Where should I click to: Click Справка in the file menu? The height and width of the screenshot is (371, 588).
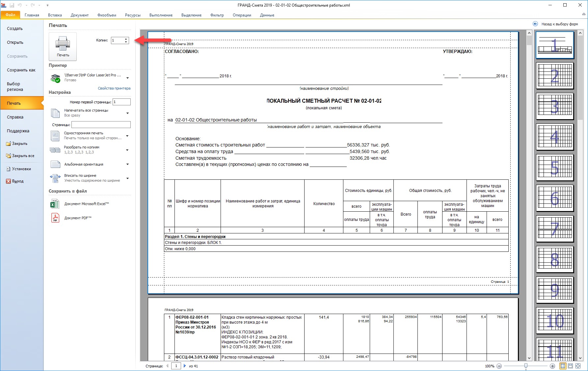pos(15,117)
